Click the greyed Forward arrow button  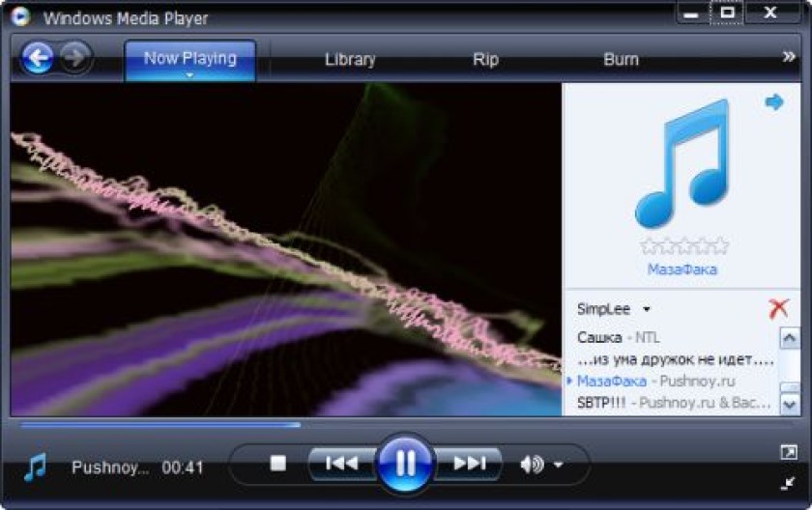tap(75, 57)
